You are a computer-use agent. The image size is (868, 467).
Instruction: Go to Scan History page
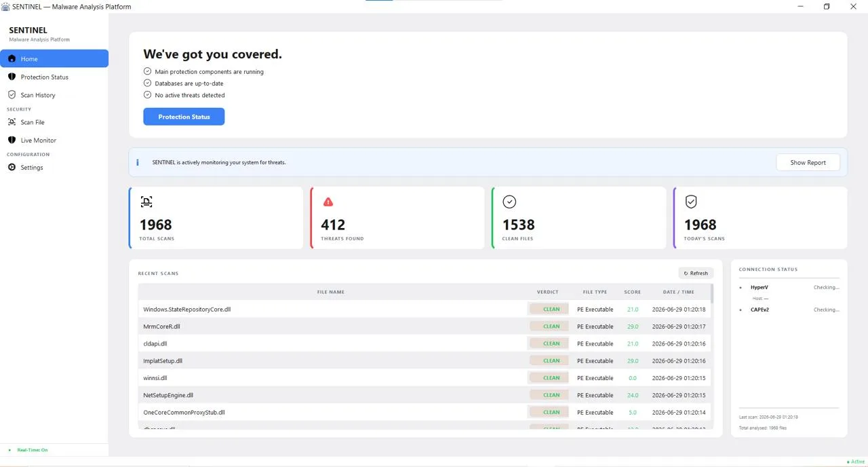pyautogui.click(x=54, y=95)
